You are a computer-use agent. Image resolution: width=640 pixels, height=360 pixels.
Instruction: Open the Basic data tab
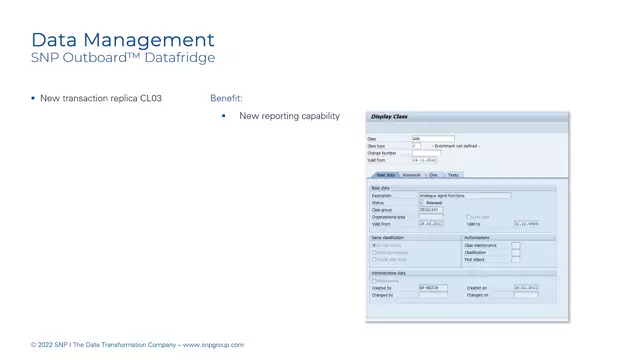[385, 175]
